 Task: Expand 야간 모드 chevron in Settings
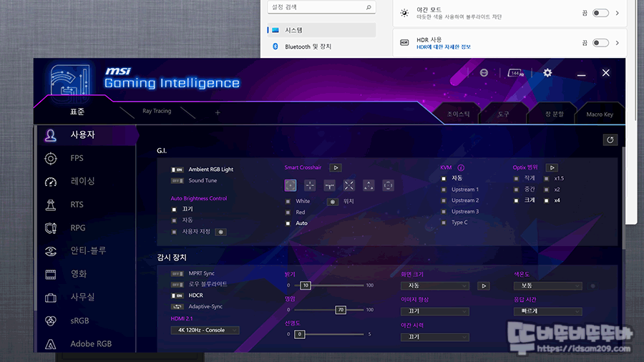618,13
